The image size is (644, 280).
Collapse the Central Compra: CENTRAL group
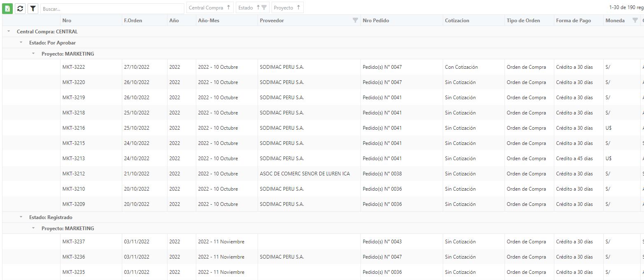9,31
